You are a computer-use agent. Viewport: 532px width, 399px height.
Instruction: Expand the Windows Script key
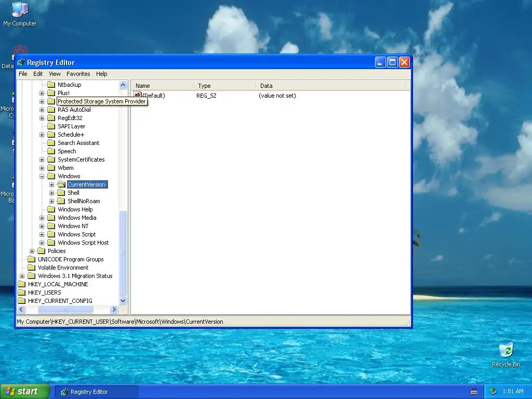(x=42, y=234)
